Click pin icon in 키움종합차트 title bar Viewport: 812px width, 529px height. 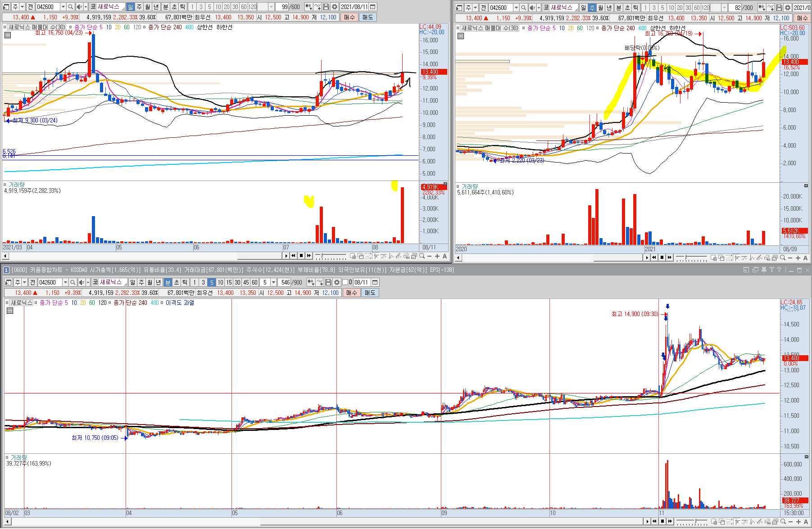pyautogui.click(x=764, y=270)
